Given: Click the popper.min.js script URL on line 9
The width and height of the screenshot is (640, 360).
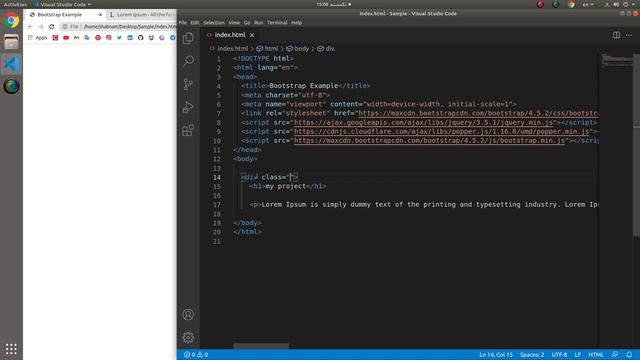Looking at the screenshot, I should (x=442, y=131).
